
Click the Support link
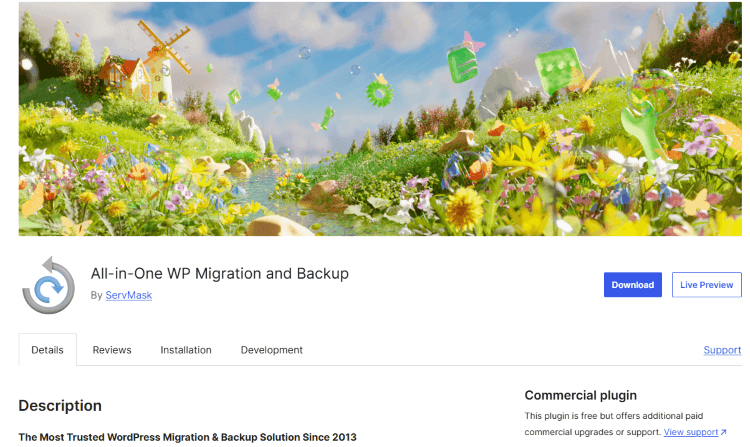[x=722, y=350]
